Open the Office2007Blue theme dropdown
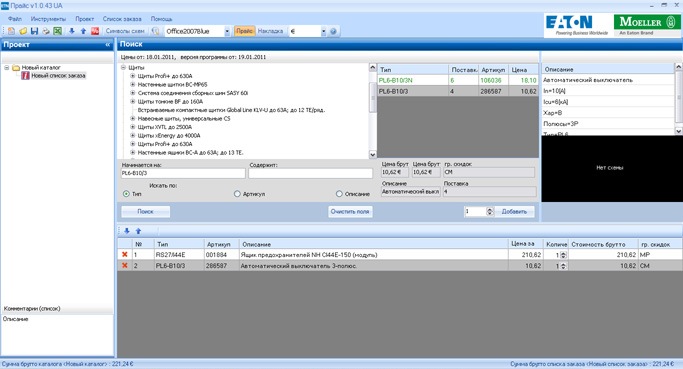The width and height of the screenshot is (683, 369). coord(227,31)
